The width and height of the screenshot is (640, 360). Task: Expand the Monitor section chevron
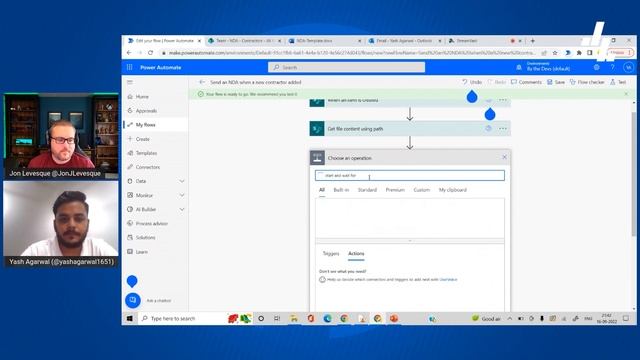[x=182, y=196]
